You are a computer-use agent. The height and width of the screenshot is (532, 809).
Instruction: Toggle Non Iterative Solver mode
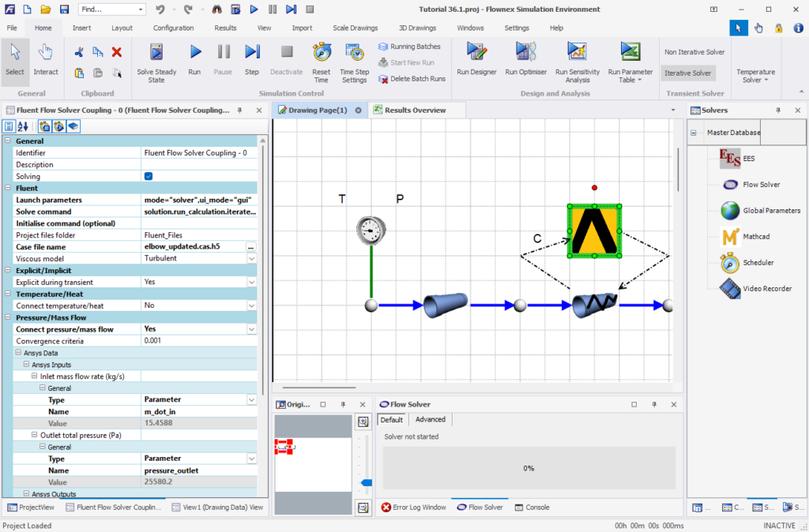(694, 52)
